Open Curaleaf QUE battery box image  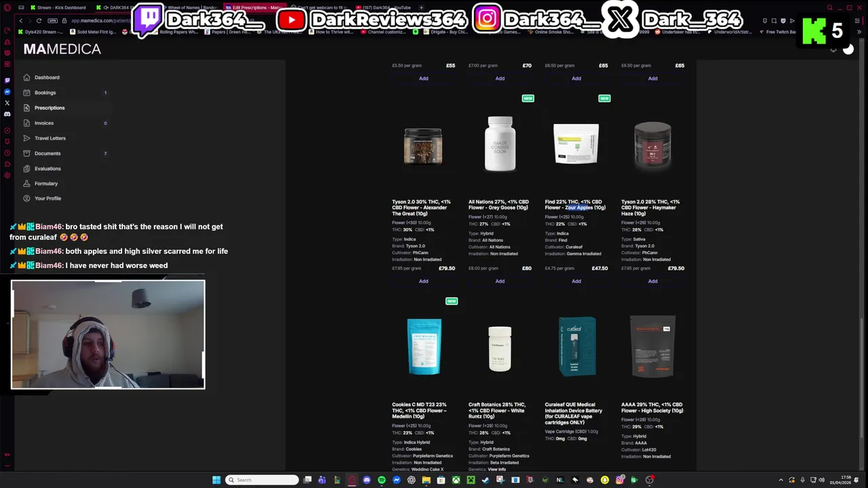[x=576, y=346]
